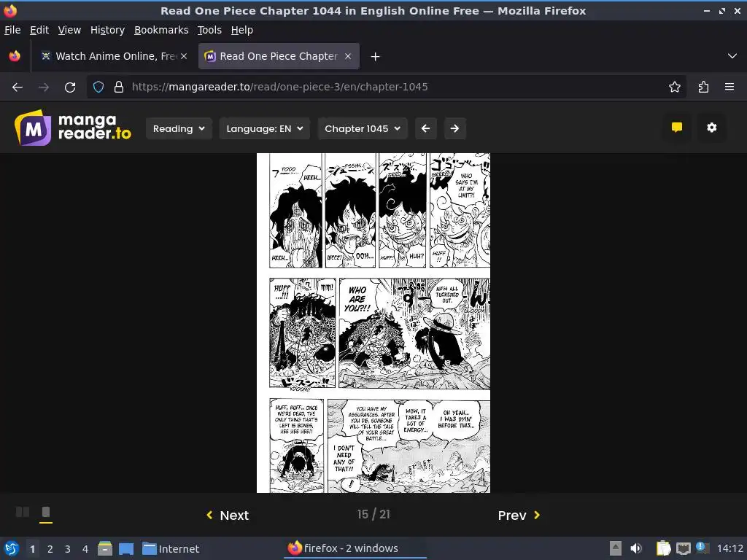
Task: Focus the mangareader.to URL field
Action: tap(386, 87)
